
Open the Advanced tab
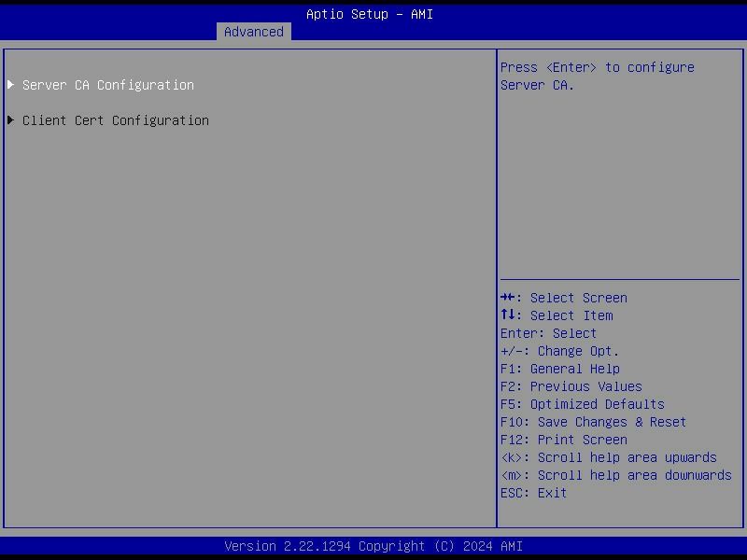[x=253, y=32]
